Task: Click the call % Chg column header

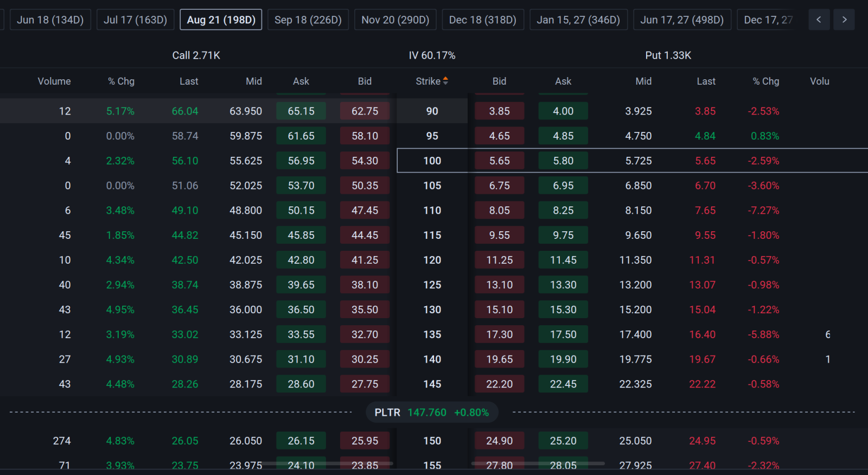Action: pos(121,81)
